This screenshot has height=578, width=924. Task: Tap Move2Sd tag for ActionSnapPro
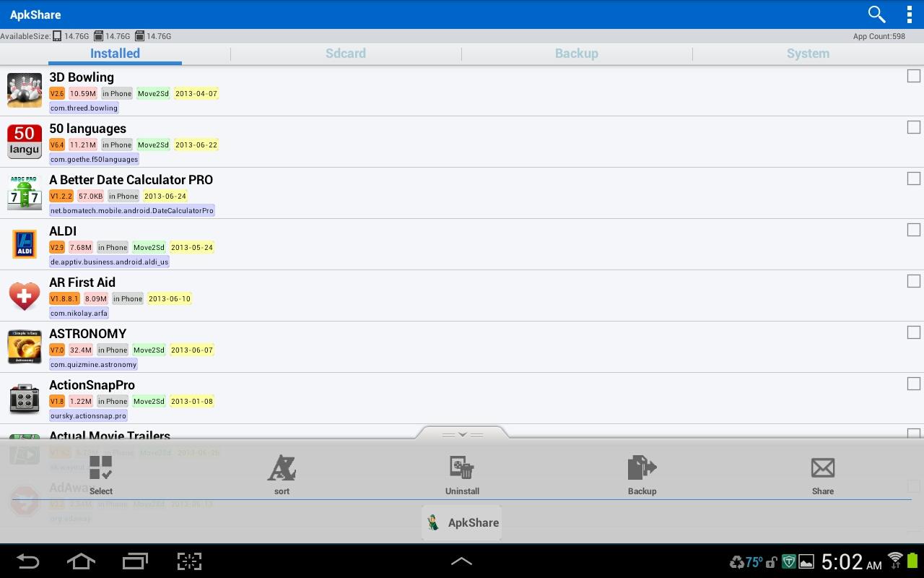(x=149, y=401)
